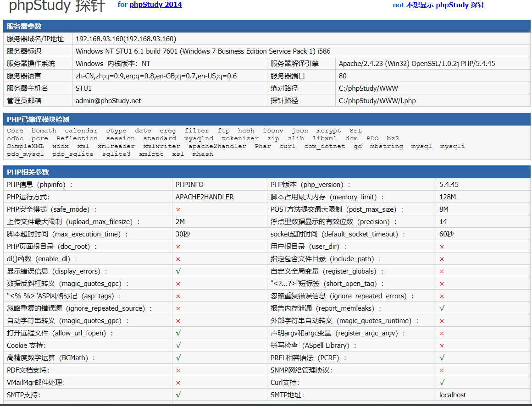Click the admin@phpStudy.net email value
This screenshot has width=532, height=406.
pyautogui.click(x=108, y=101)
